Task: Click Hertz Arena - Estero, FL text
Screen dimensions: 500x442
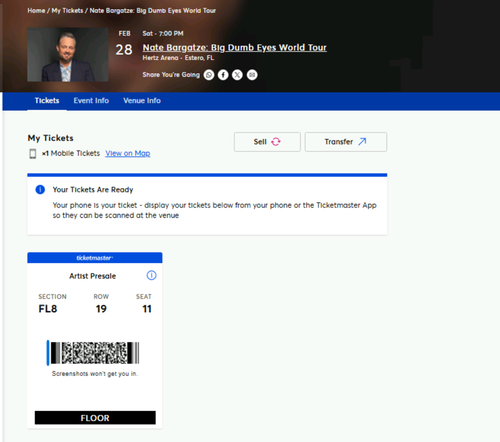Action: coord(178,58)
